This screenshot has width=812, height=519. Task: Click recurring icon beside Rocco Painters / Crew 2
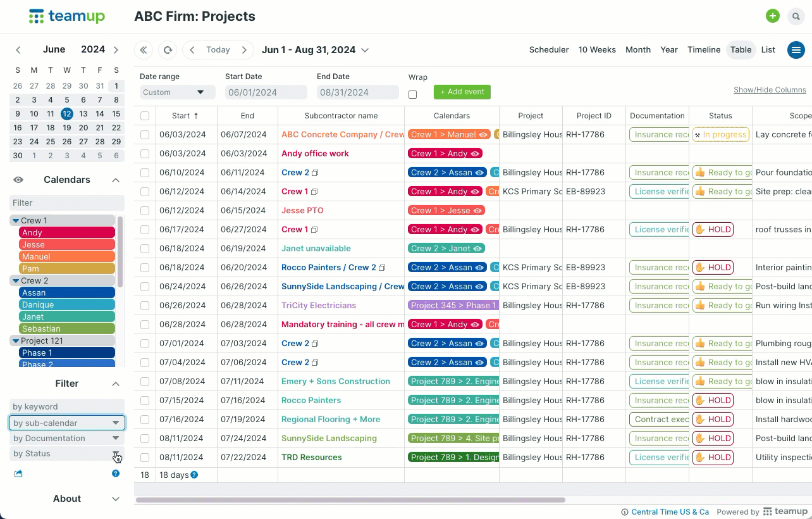click(382, 268)
